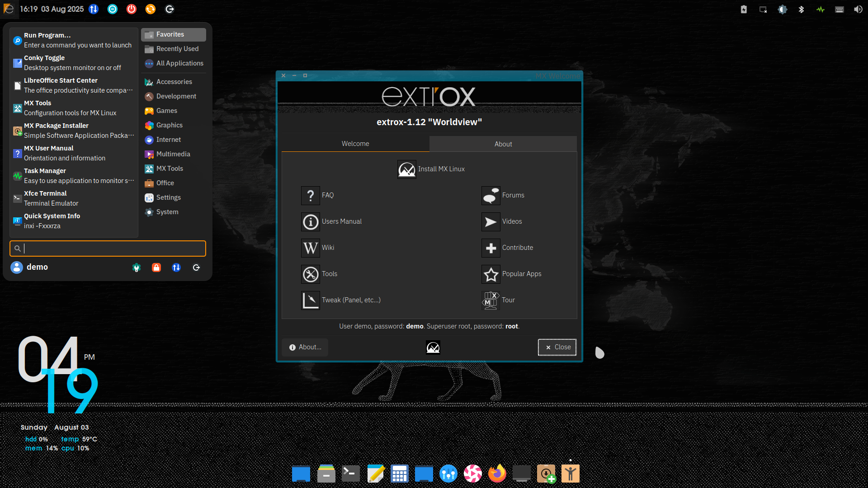Screen dimensions: 868x488
Task: Open the System category
Action: click(174, 212)
